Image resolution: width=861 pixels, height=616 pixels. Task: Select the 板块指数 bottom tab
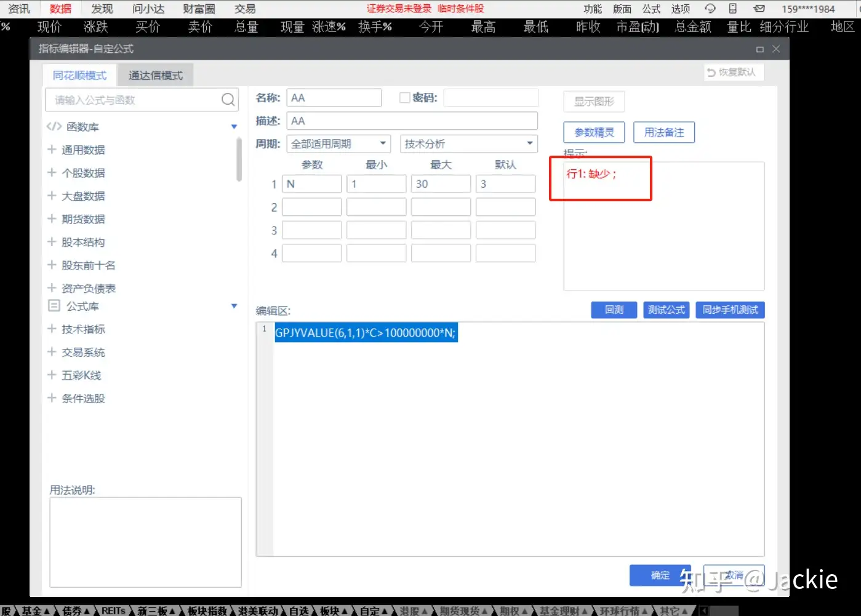pos(207,610)
